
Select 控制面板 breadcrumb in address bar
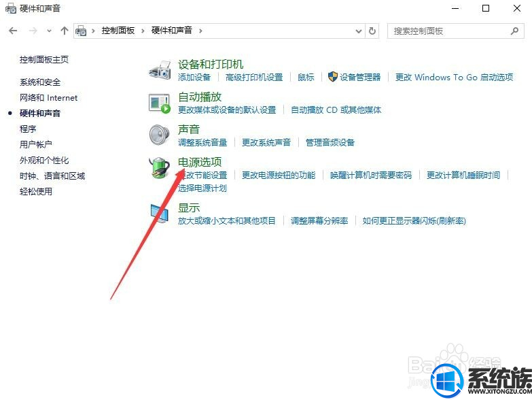click(118, 31)
